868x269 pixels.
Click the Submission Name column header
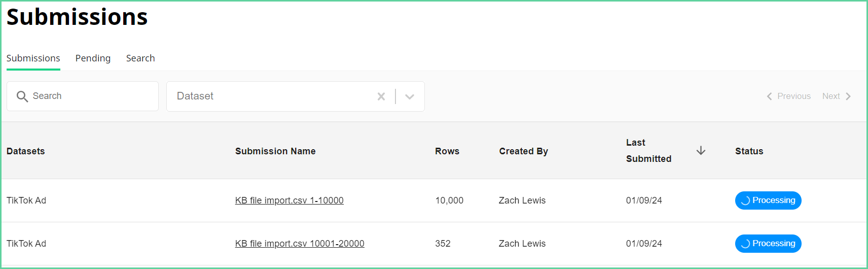[275, 151]
